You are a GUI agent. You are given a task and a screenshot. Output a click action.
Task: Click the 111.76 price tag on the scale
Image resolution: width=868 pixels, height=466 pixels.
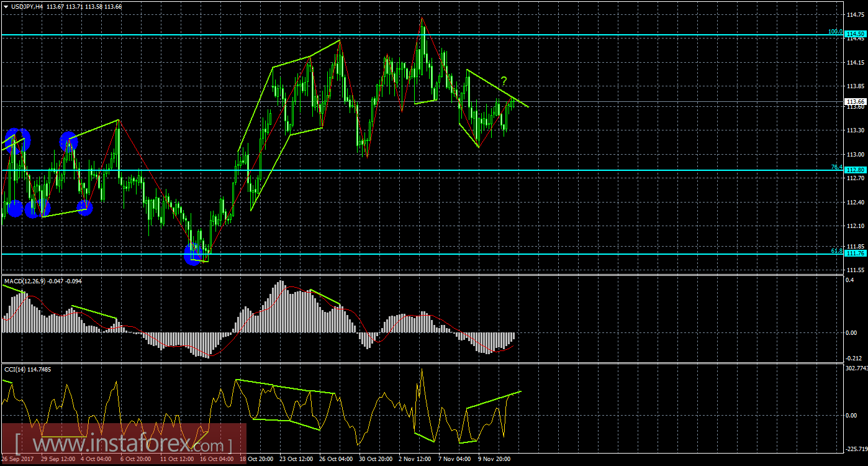[x=855, y=253]
